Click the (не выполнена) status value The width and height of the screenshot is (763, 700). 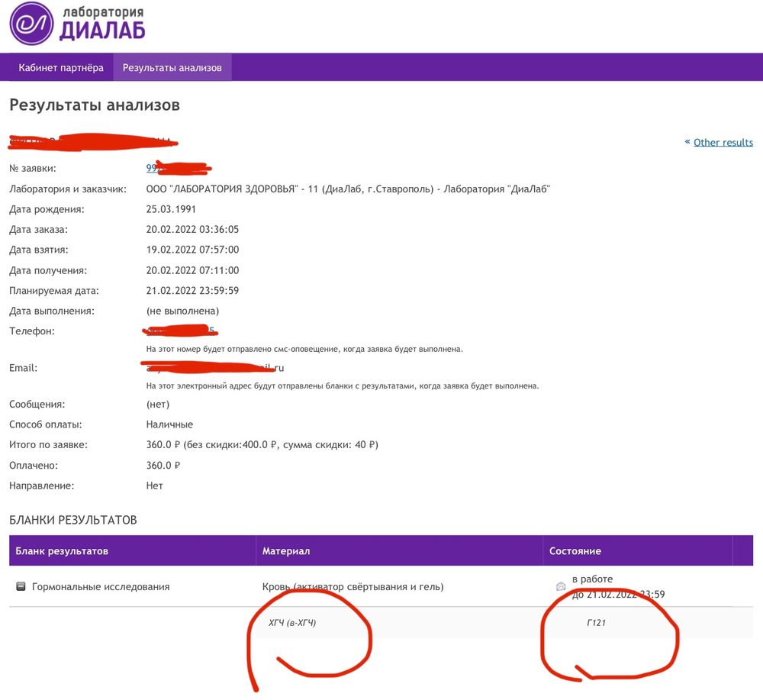[182, 311]
